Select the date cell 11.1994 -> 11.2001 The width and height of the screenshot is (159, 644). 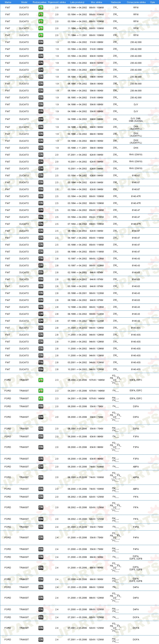pos(77,35)
